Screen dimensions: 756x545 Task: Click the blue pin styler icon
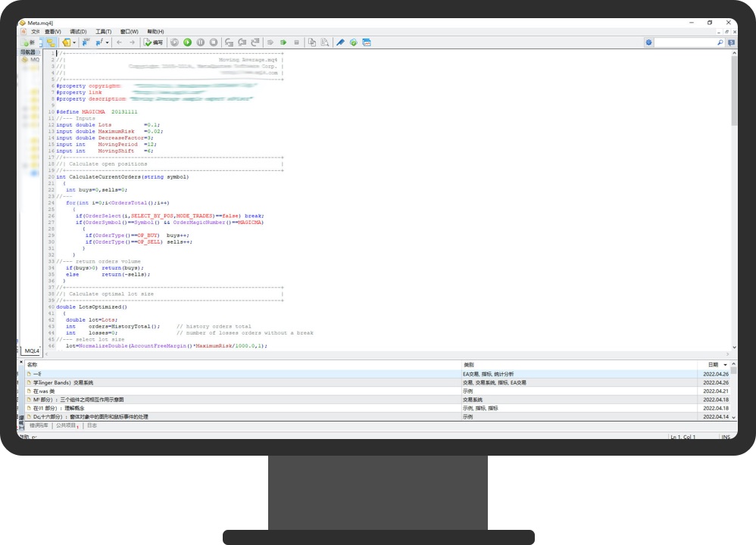tap(340, 42)
